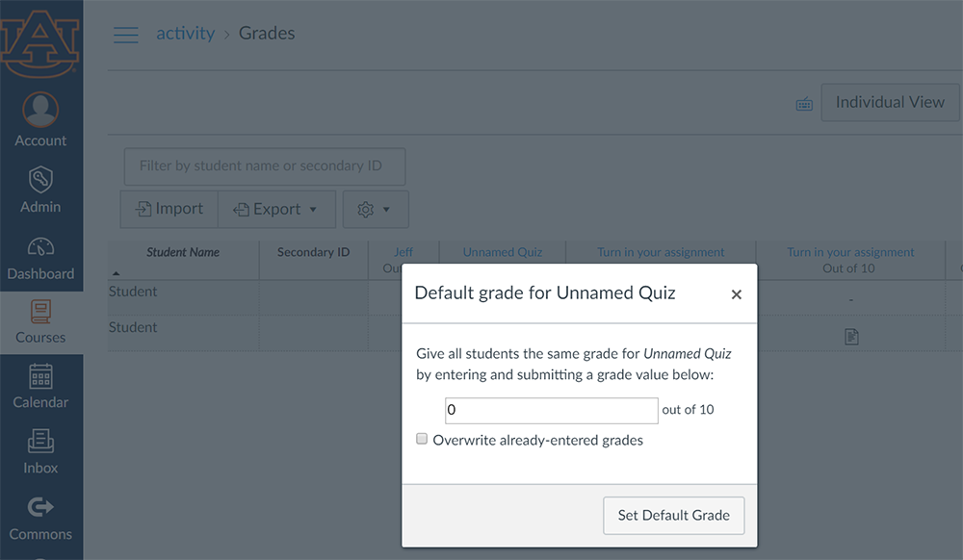The image size is (963, 560).
Task: Click the keyboard shortcuts icon
Action: (x=804, y=104)
